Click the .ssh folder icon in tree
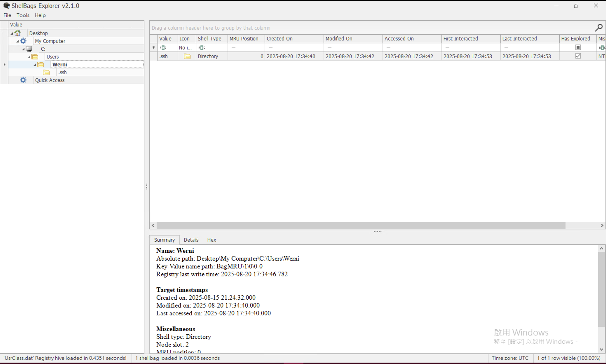 pos(46,72)
